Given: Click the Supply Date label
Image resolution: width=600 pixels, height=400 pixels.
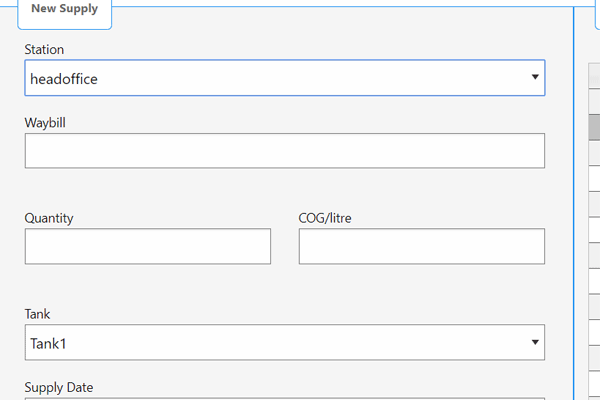Looking at the screenshot, I should (x=59, y=387).
